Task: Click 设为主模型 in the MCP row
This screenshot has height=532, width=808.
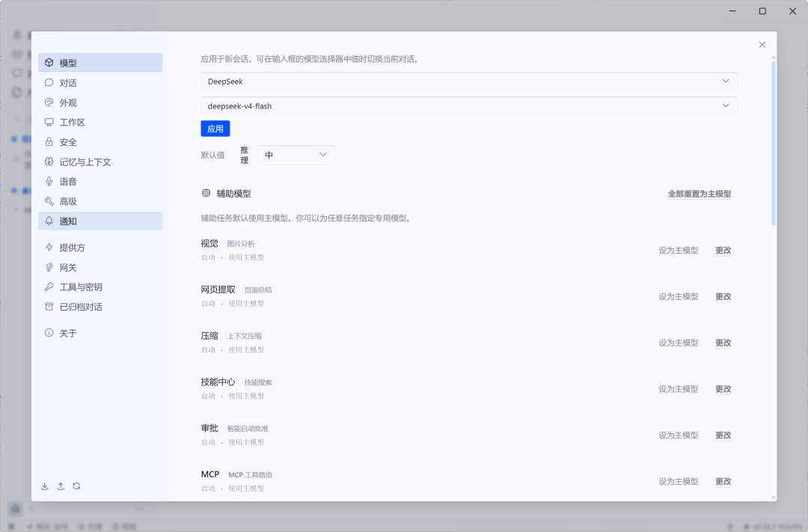Action: tap(678, 481)
